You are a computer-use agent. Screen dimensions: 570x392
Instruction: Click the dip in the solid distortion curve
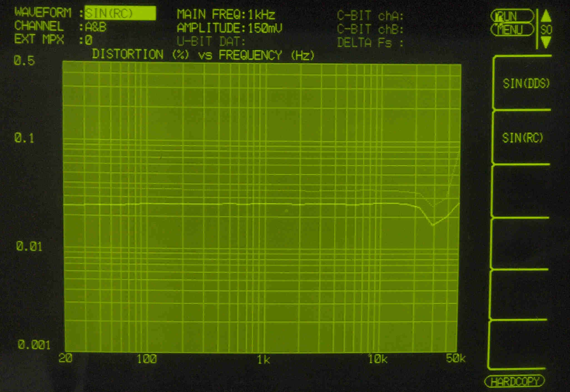click(x=433, y=224)
